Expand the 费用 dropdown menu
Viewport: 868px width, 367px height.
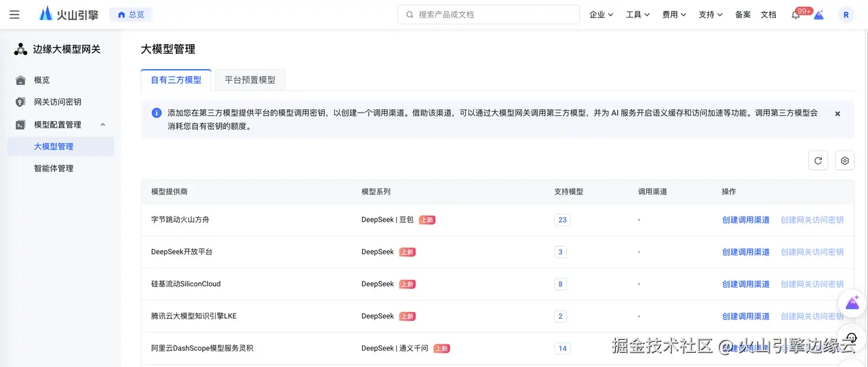coord(675,14)
